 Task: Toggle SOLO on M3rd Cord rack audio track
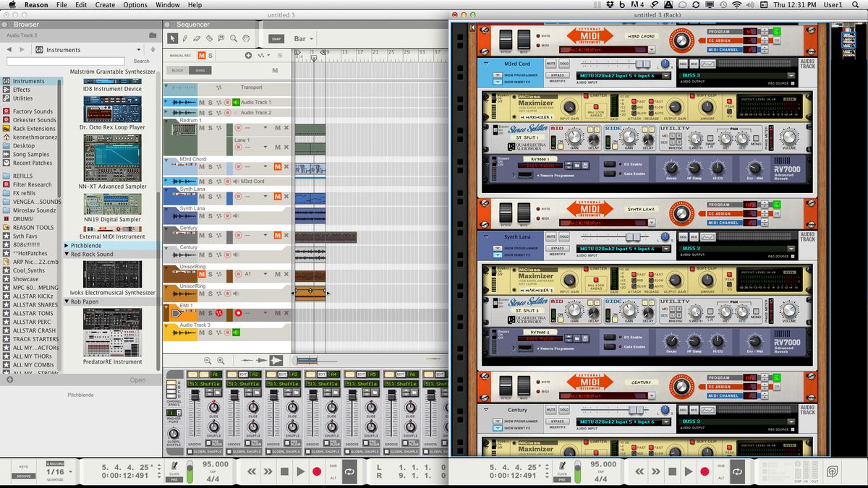pos(563,64)
